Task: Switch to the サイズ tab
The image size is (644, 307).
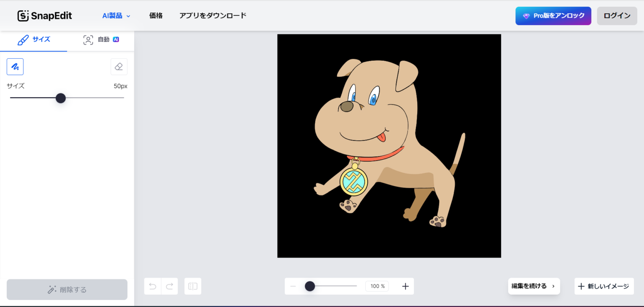Action: [33, 39]
